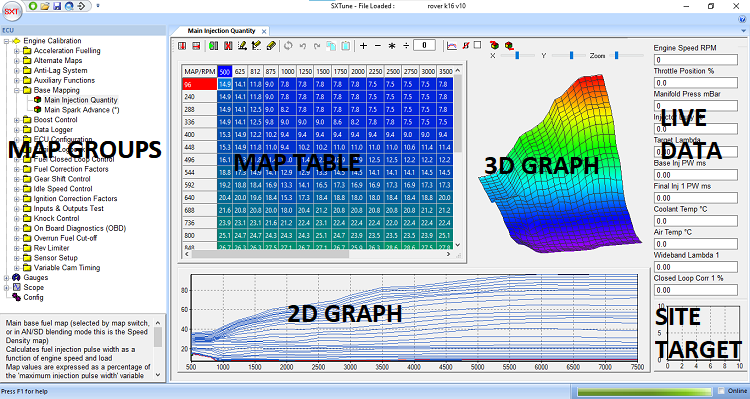The height and width of the screenshot is (399, 750).
Task: Click the red slashed B icon
Action: 466,46
